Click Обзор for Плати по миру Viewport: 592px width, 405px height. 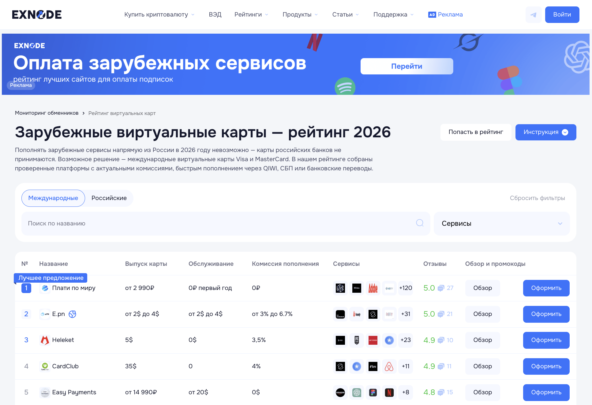[483, 288]
